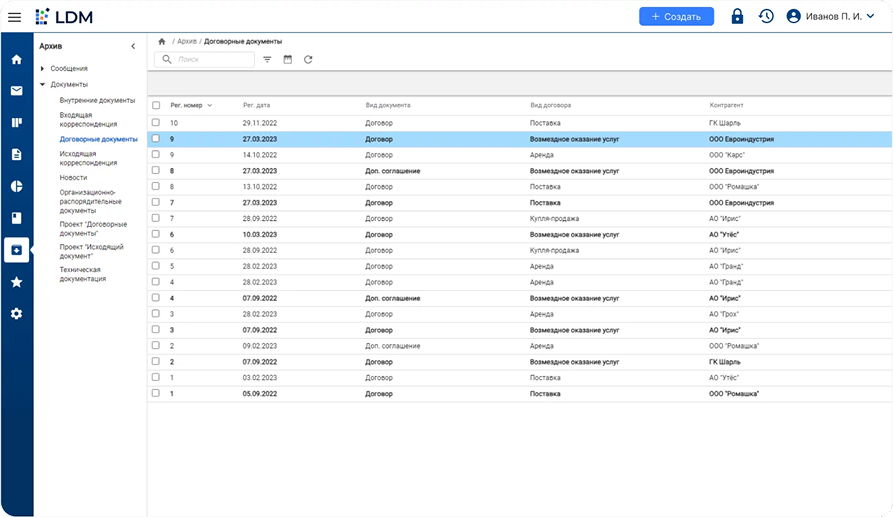Expand the Сообщения tree node
Screen dimensions: 893x517
[42, 69]
